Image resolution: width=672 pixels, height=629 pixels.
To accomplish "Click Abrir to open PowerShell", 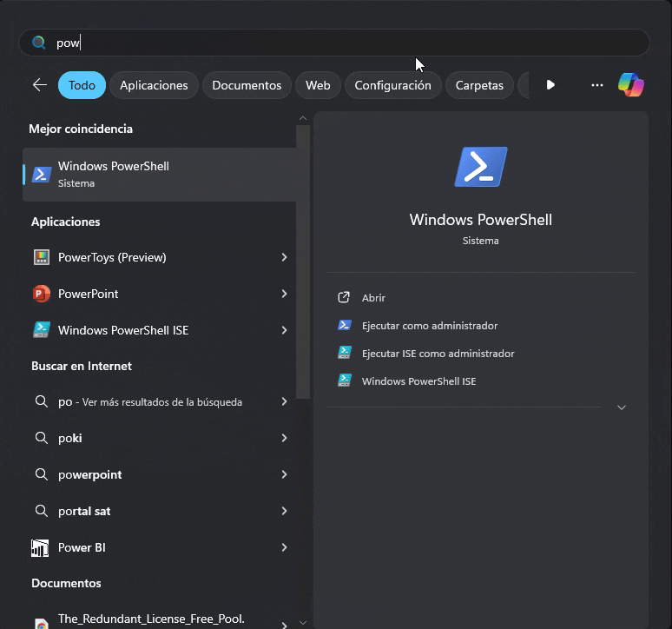I will pyautogui.click(x=373, y=298).
